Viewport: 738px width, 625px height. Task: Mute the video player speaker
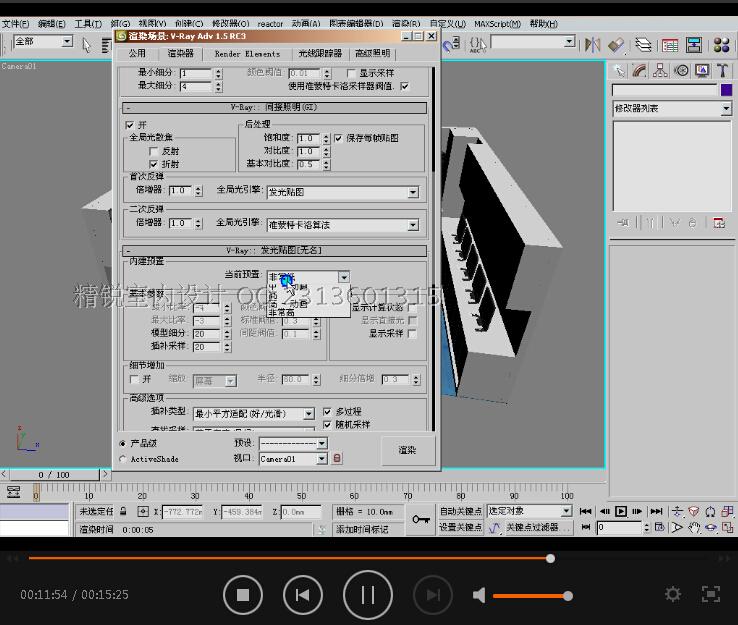coord(479,595)
